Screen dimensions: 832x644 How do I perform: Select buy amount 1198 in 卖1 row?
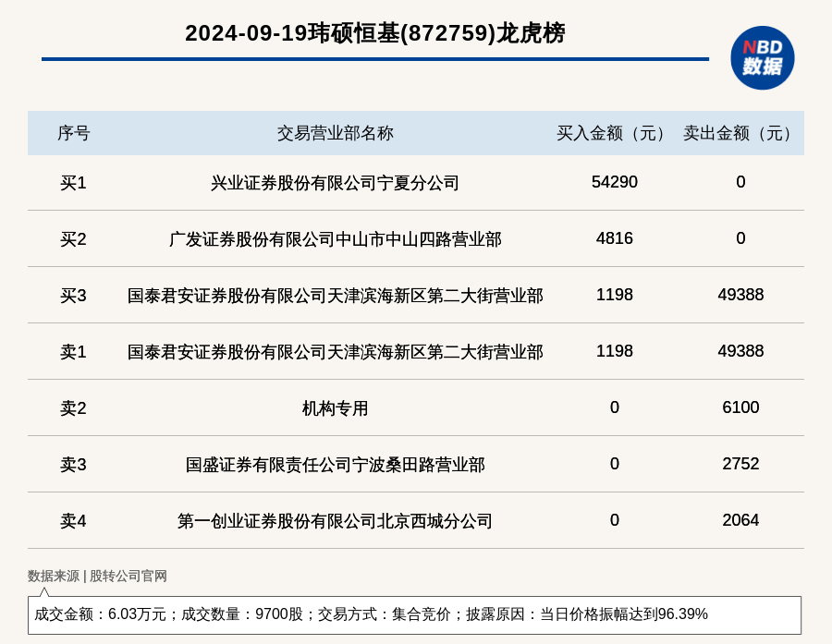(x=615, y=351)
